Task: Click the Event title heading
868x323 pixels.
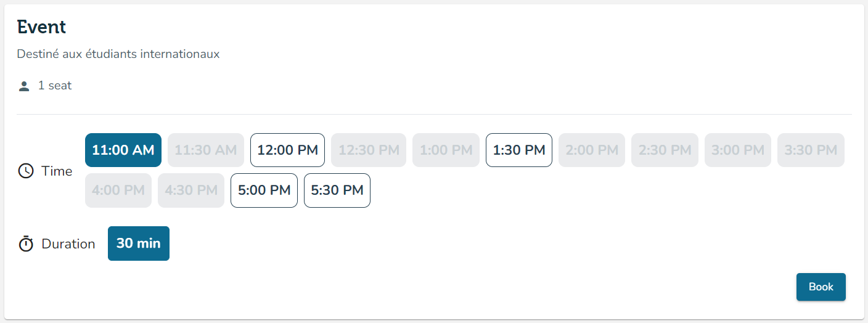Action: pos(41,27)
